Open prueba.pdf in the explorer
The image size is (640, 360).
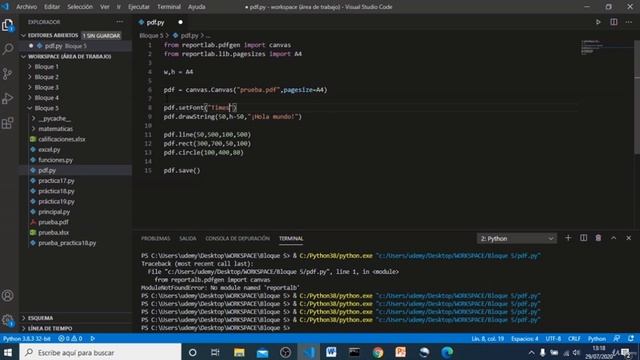pyautogui.click(x=53, y=222)
